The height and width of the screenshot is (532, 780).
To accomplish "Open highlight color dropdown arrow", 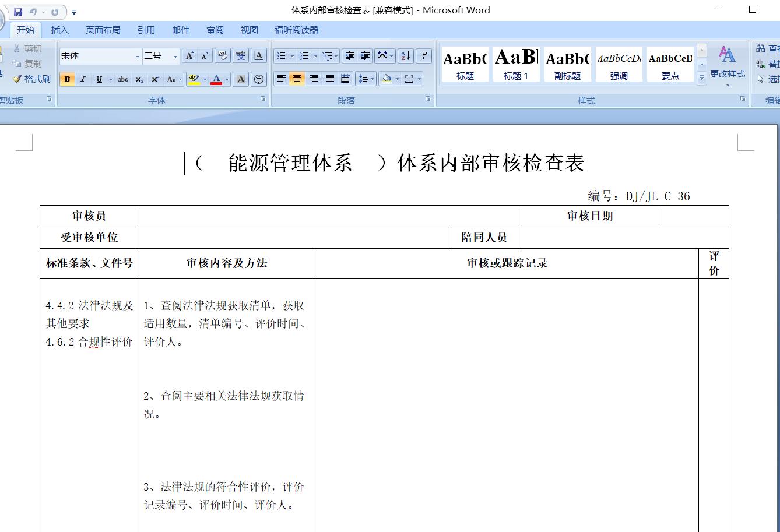I will click(x=205, y=79).
